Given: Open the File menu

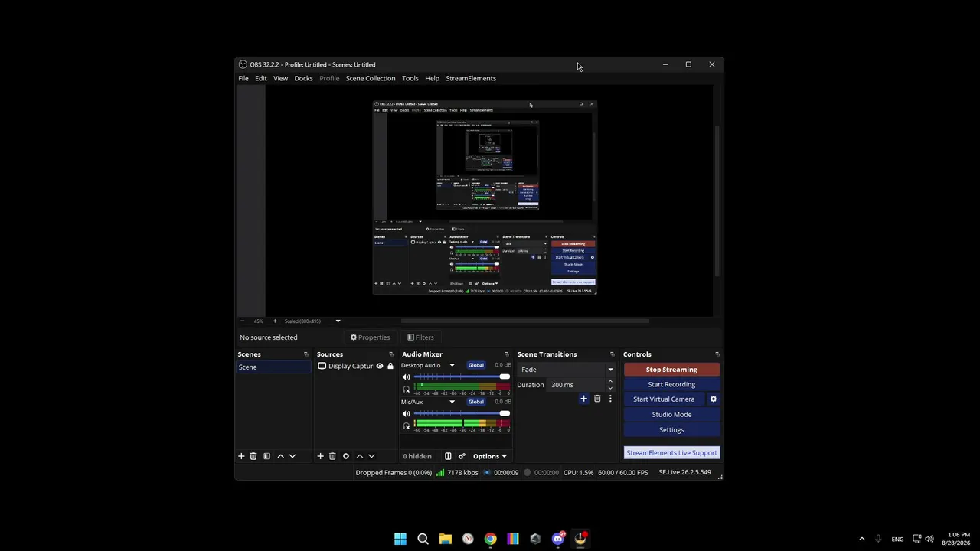Looking at the screenshot, I should tap(243, 78).
